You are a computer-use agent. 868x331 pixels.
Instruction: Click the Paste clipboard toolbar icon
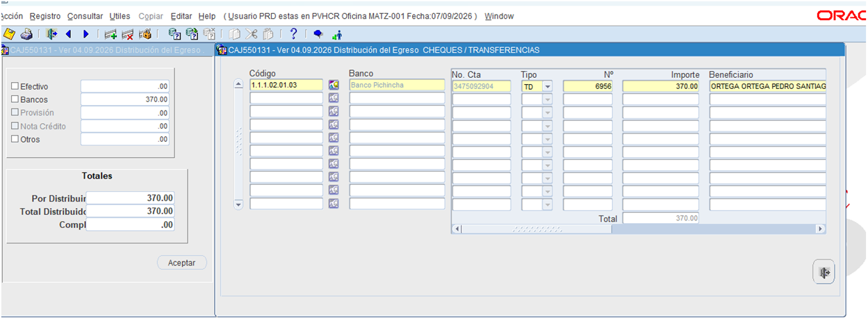(268, 33)
